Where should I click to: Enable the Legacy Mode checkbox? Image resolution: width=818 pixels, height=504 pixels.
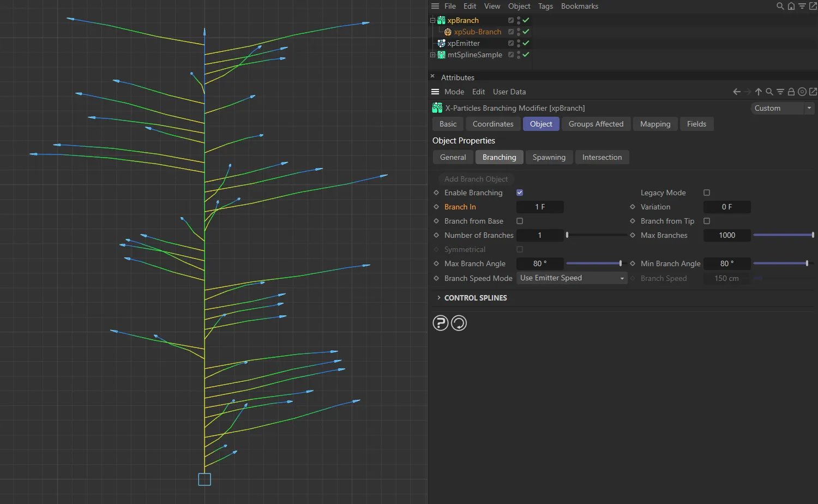pyautogui.click(x=707, y=193)
